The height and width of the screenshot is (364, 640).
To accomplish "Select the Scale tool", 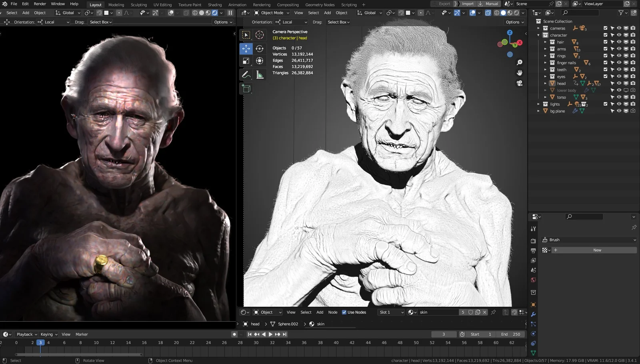I will point(246,61).
